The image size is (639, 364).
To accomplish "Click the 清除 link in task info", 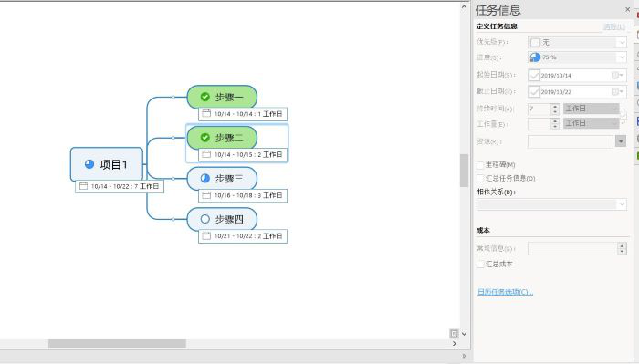I will (x=613, y=26).
